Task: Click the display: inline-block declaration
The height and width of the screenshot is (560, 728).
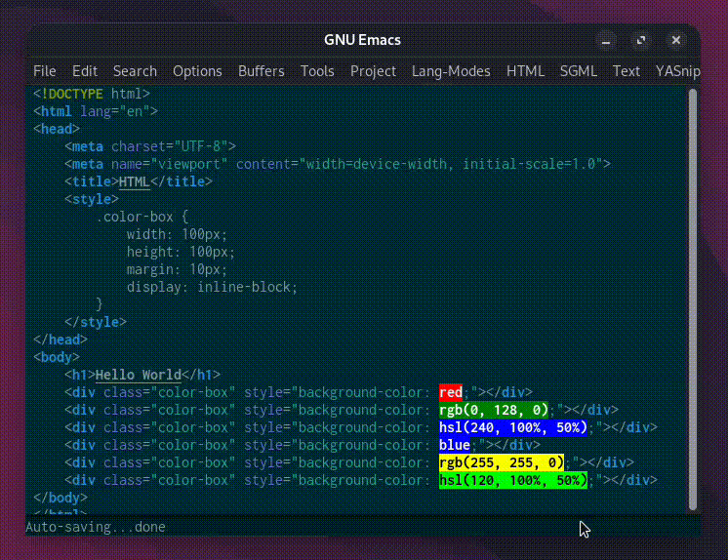Action: click(212, 288)
